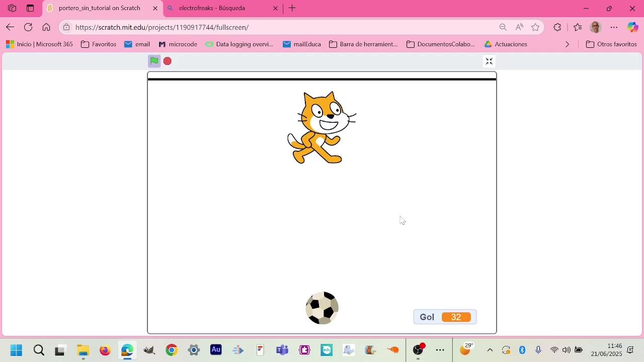Add this page to favorites

click(x=535, y=27)
